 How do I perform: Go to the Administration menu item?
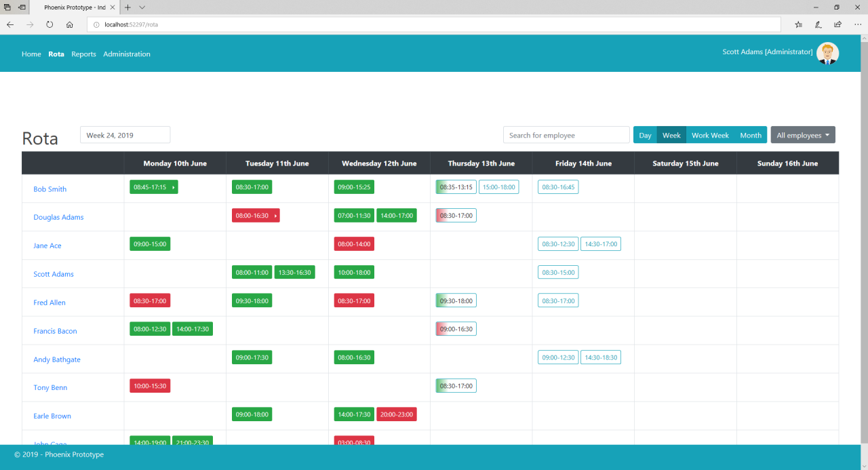(x=127, y=54)
